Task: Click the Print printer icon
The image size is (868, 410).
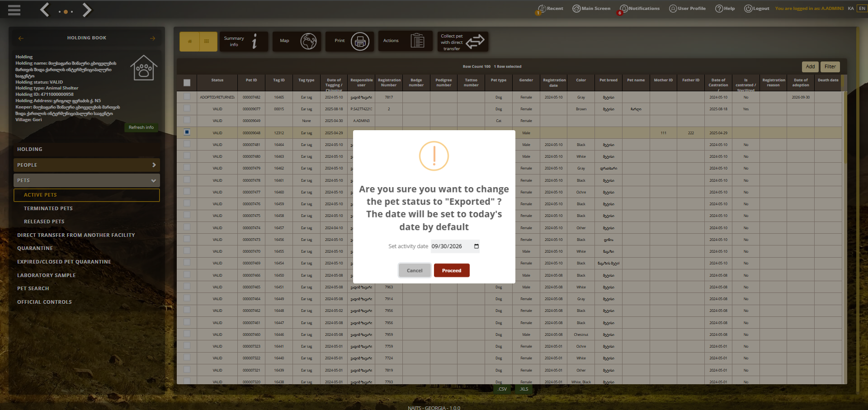Action: coord(360,42)
